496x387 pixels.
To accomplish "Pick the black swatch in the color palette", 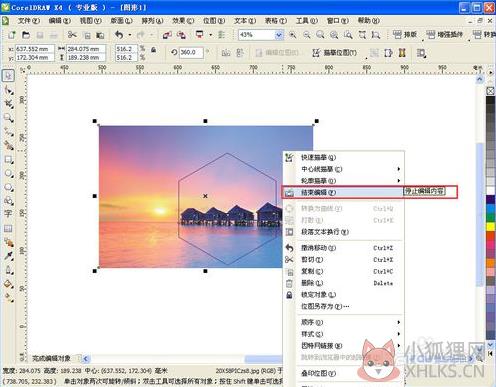I will coord(490,100).
